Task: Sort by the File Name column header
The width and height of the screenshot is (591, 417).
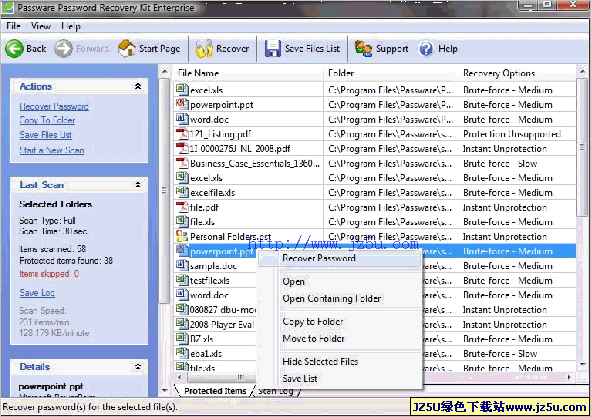Action: point(248,73)
